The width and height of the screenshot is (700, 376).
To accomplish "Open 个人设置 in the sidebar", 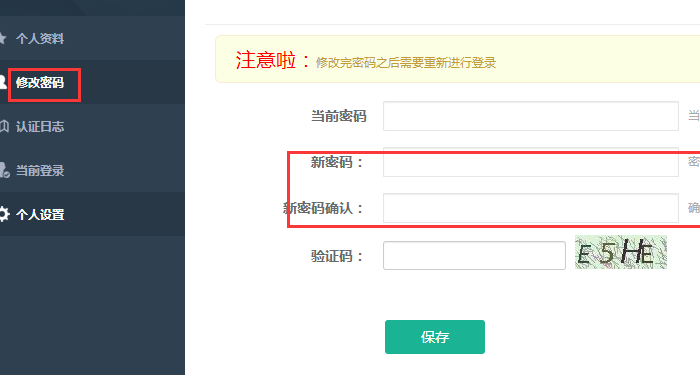I will 40,215.
